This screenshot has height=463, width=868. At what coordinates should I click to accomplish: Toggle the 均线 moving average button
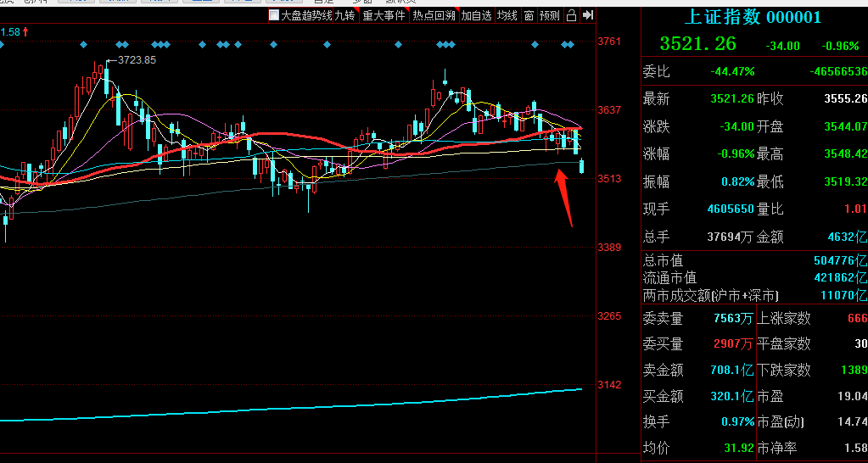click(507, 15)
